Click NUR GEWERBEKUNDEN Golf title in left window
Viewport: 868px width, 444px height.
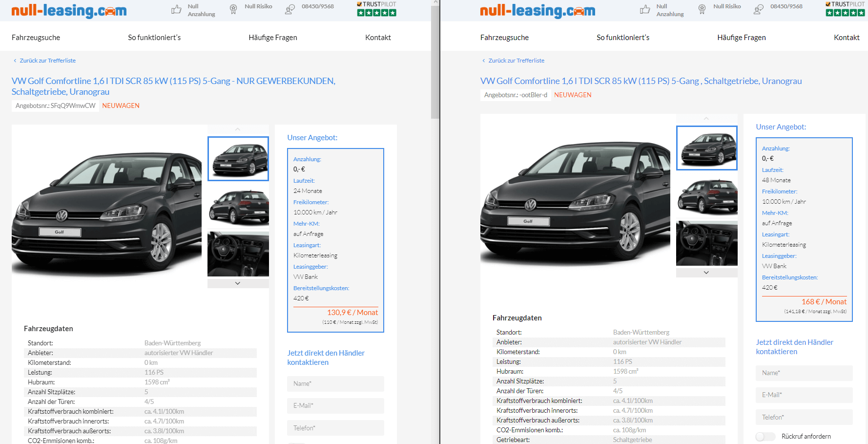click(173, 86)
